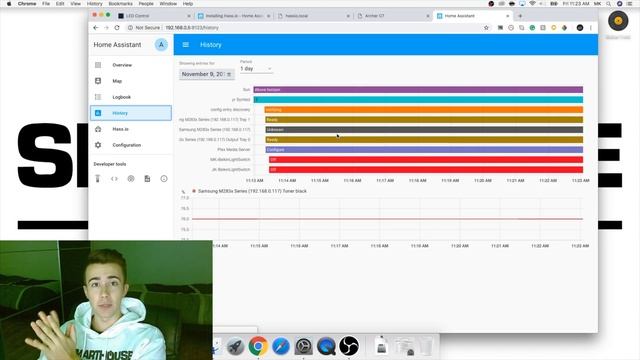Open macOS Spotlight search icon
The height and width of the screenshot is (360, 640).
tap(609, 4)
